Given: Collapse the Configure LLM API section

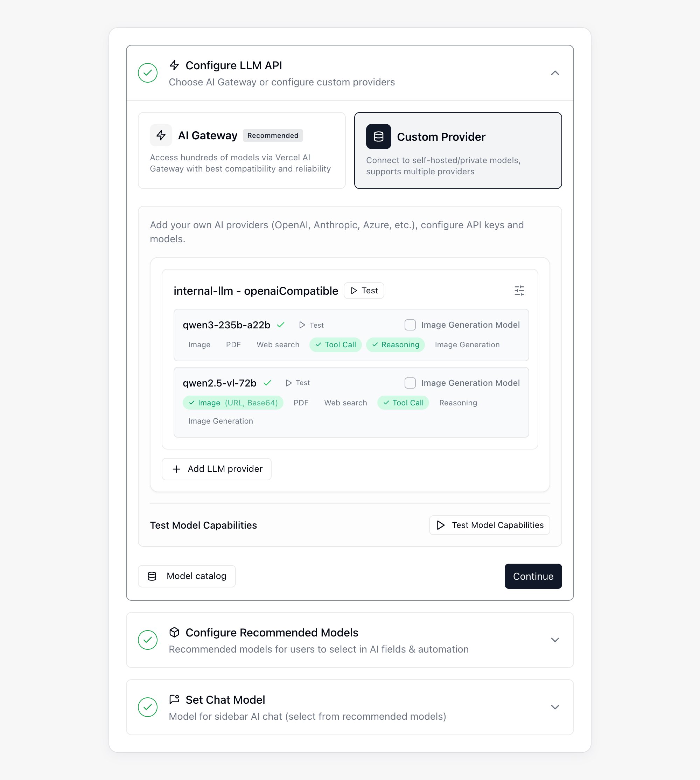Looking at the screenshot, I should (555, 73).
